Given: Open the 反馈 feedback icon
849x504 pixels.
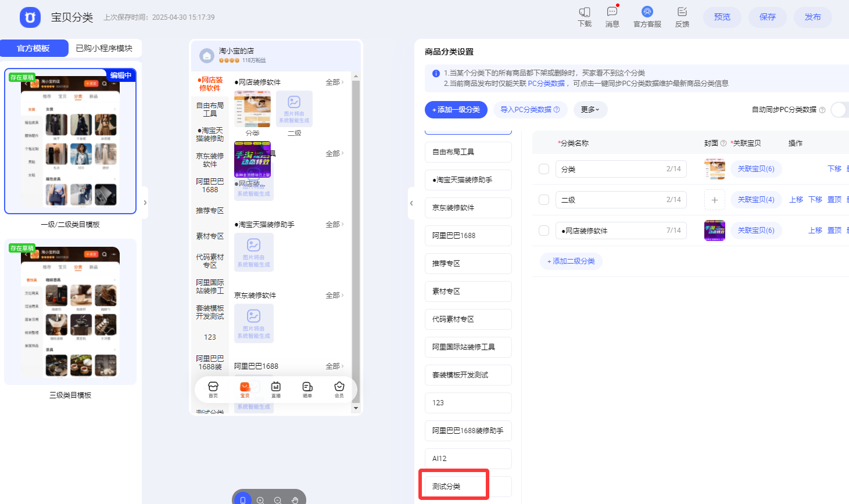Looking at the screenshot, I should tap(682, 12).
